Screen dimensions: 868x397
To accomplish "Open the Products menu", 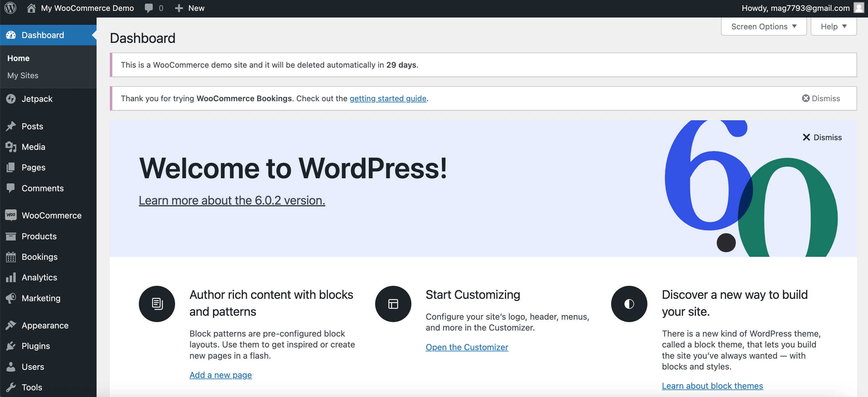I will click(48, 236).
